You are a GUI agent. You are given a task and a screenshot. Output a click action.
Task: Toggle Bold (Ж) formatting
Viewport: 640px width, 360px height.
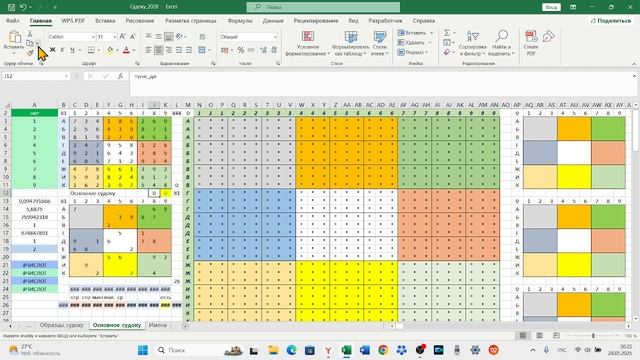[52, 50]
